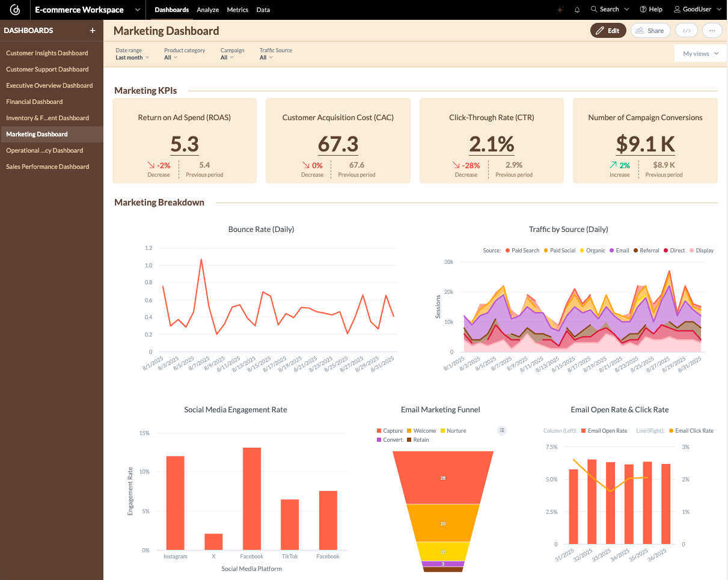Image resolution: width=728 pixels, height=580 pixels.
Task: Toggle Paid Search in the Traffic legend
Action: click(522, 250)
